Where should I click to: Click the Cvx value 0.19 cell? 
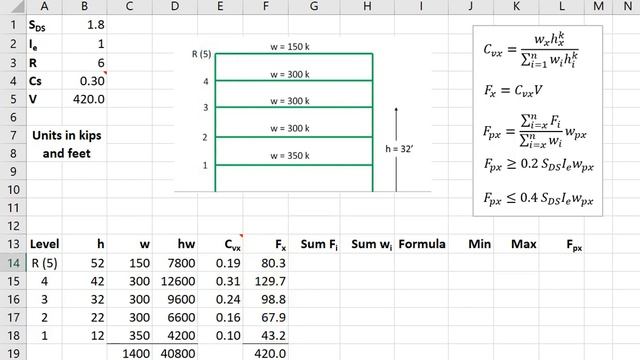coord(220,263)
